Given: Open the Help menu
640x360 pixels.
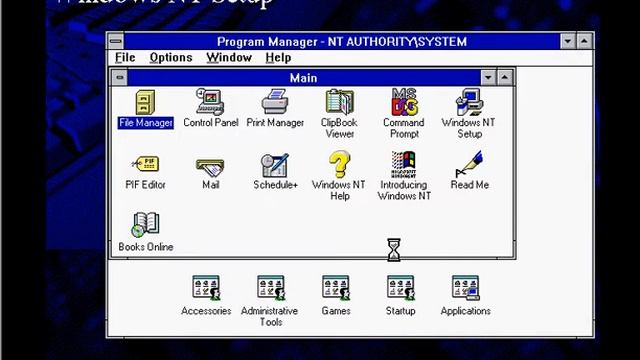Looking at the screenshot, I should tap(278, 58).
